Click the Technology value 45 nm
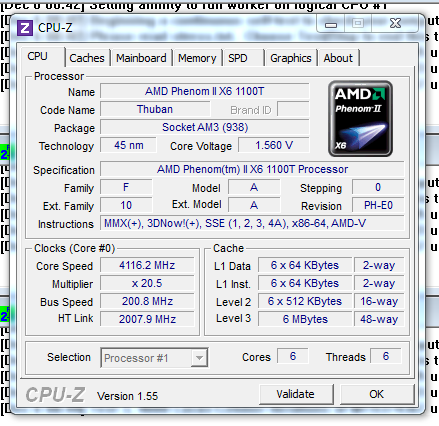Viewport: 439px width, 426px height. tap(128, 145)
